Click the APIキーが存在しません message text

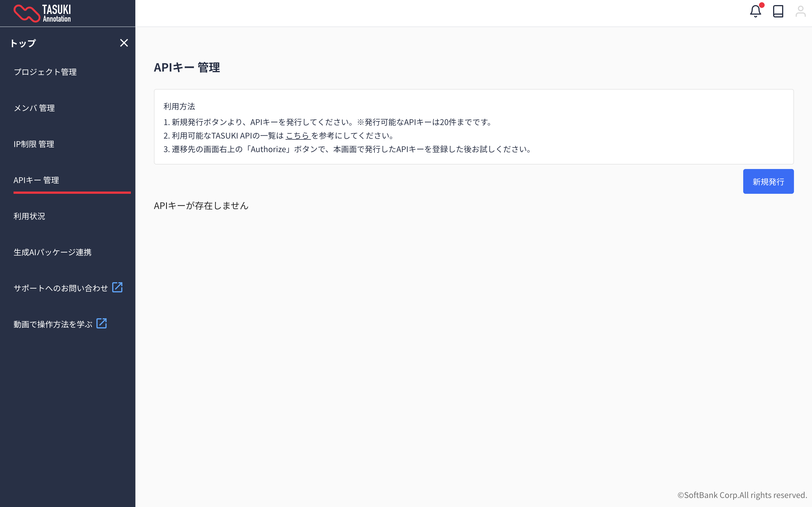pyautogui.click(x=201, y=206)
